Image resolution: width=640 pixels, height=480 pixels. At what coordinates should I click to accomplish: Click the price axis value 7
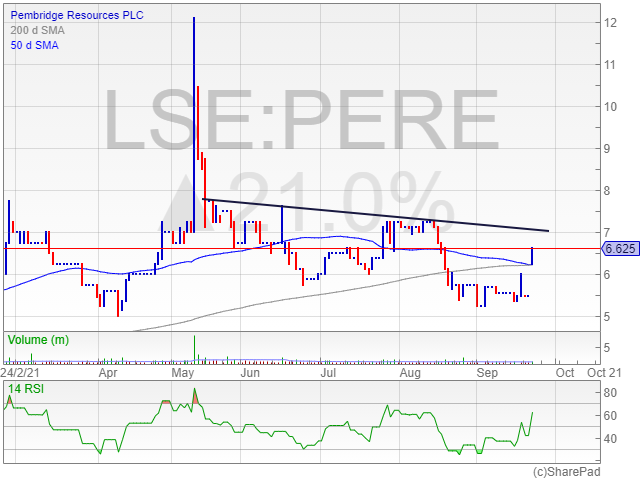(x=607, y=233)
